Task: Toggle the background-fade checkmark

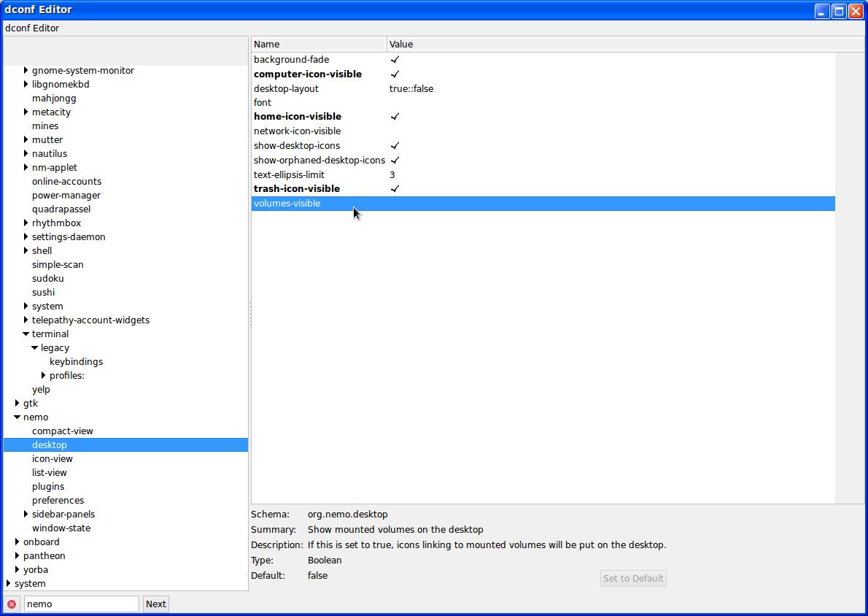Action: [x=395, y=60]
